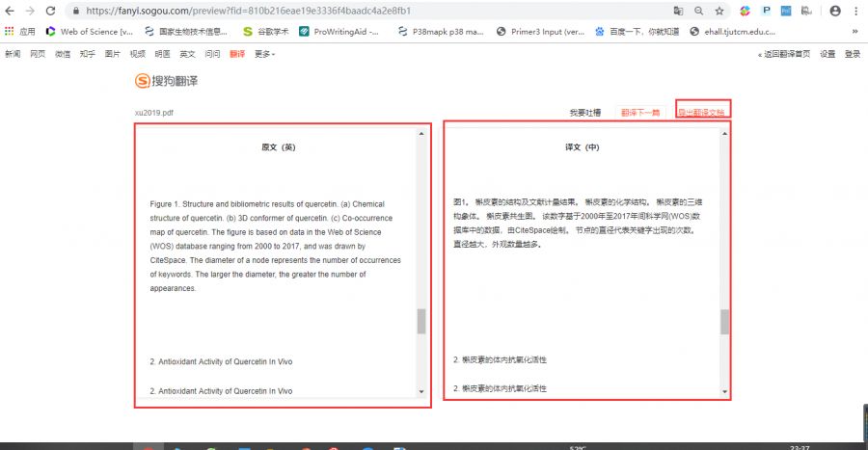
Task: Open the user profile avatar icon
Action: pos(835,11)
